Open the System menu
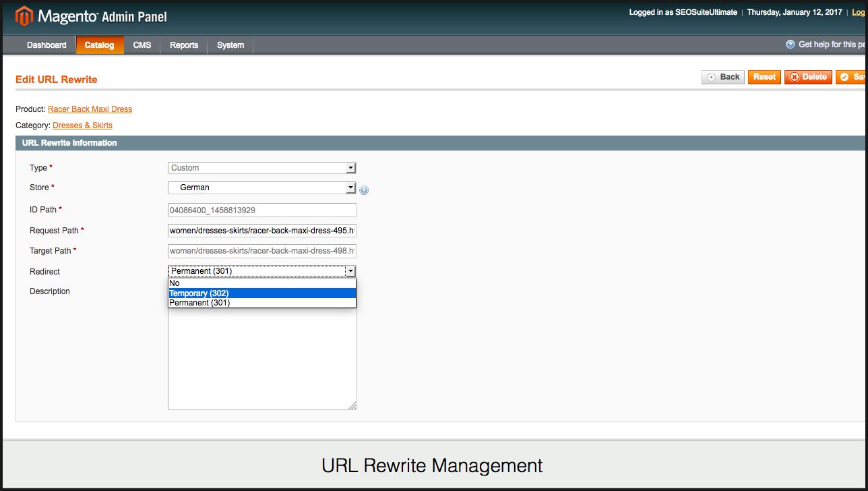 [x=230, y=45]
